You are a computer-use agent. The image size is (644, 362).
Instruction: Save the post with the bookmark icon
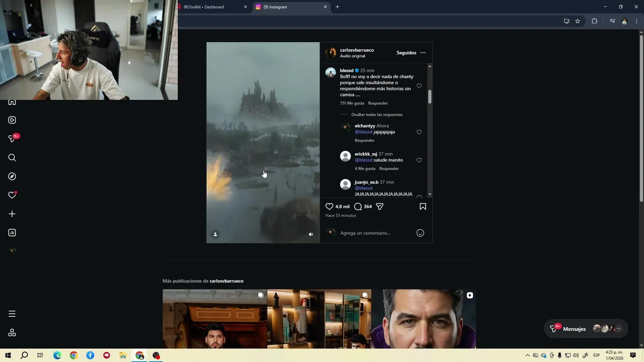click(423, 207)
